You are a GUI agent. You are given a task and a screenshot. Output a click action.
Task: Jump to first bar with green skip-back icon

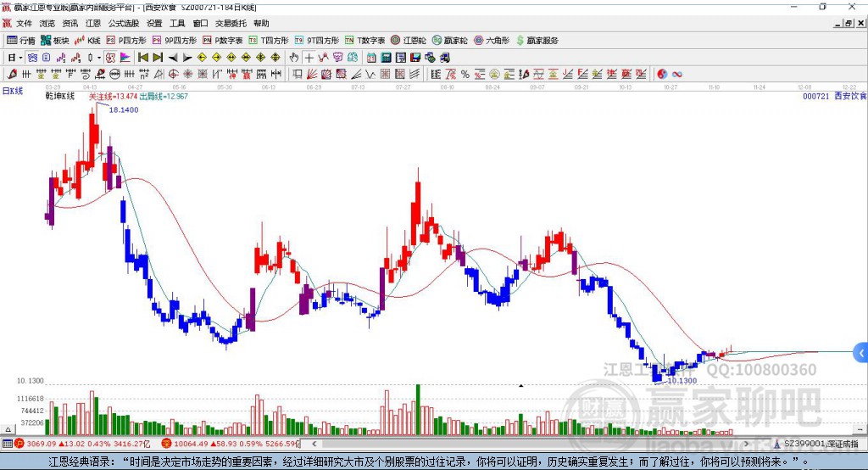[142, 58]
